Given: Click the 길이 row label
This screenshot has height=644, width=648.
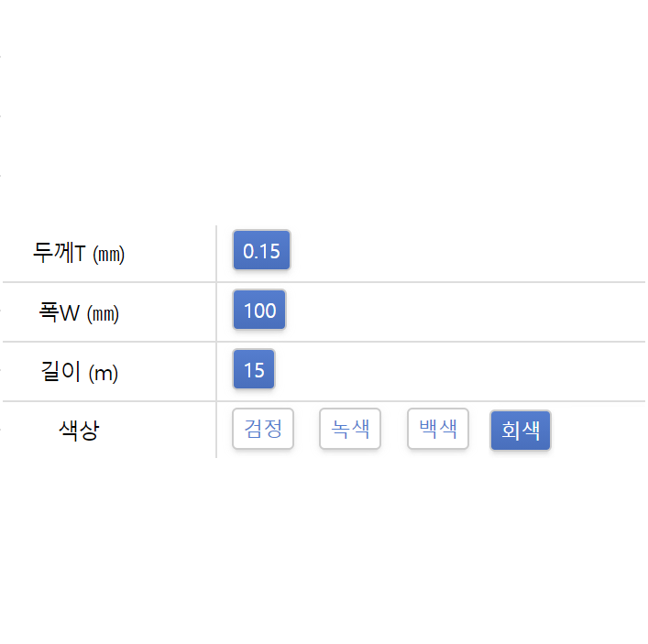Looking at the screenshot, I should tap(61, 371).
